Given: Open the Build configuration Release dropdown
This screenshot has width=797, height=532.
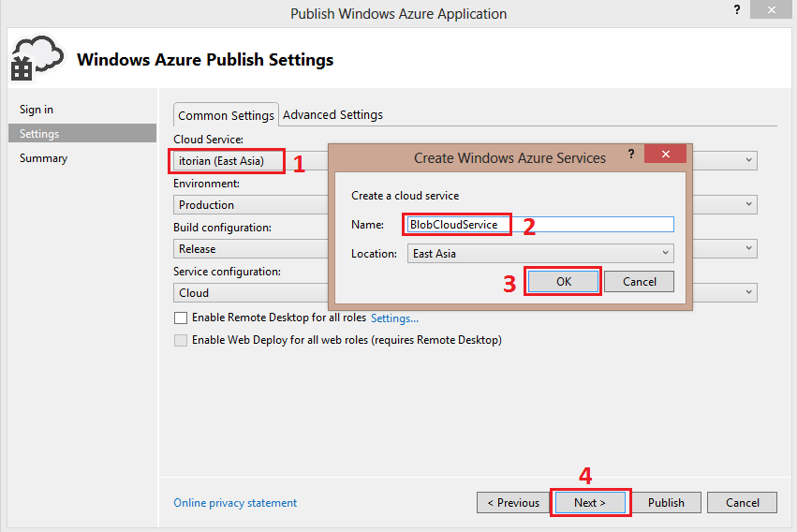Looking at the screenshot, I should coord(749,248).
